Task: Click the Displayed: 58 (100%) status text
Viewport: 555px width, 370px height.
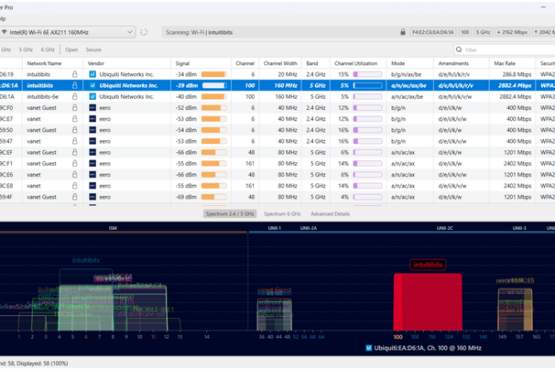Action: [x=42, y=364]
